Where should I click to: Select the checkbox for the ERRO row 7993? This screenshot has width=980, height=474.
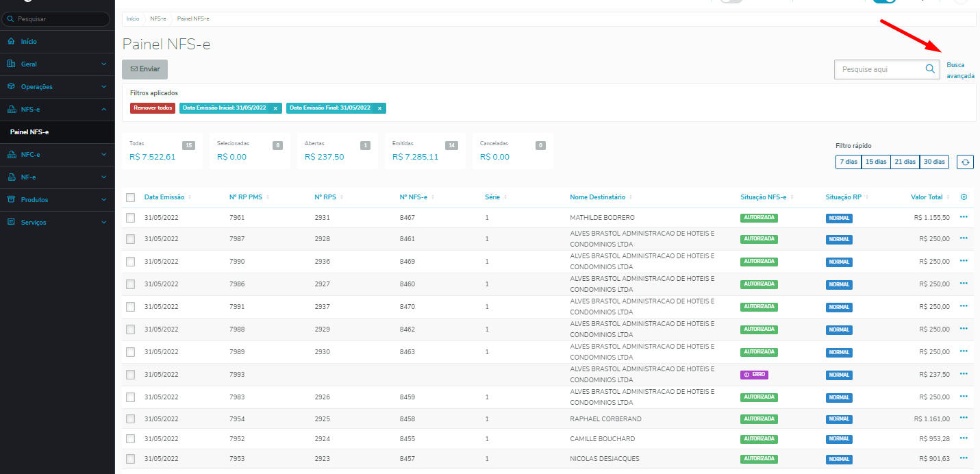point(131,375)
